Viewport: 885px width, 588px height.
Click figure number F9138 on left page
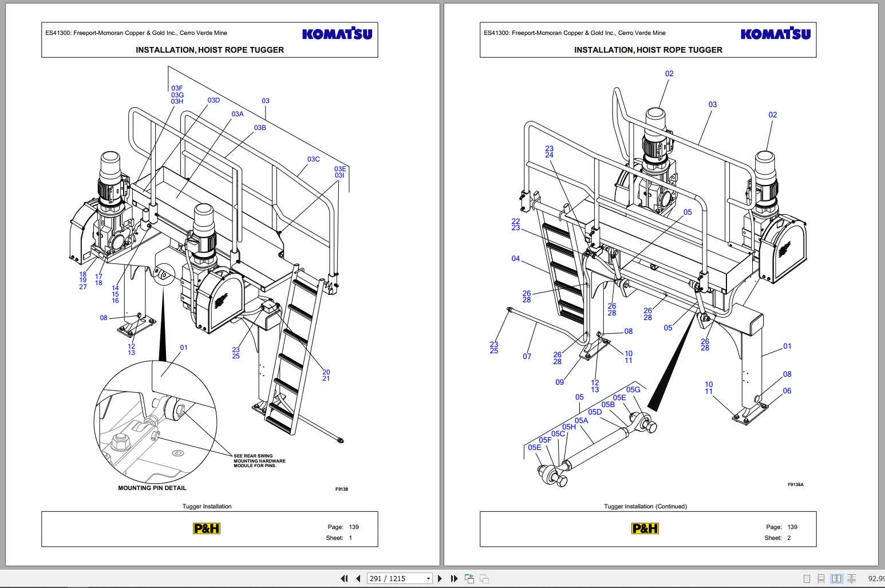point(342,489)
